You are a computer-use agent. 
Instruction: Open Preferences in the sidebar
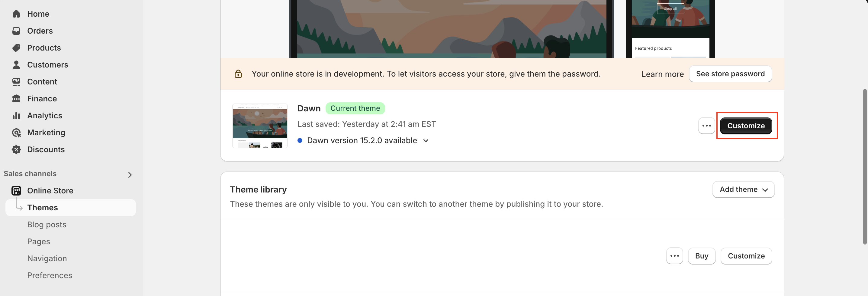tap(50, 275)
